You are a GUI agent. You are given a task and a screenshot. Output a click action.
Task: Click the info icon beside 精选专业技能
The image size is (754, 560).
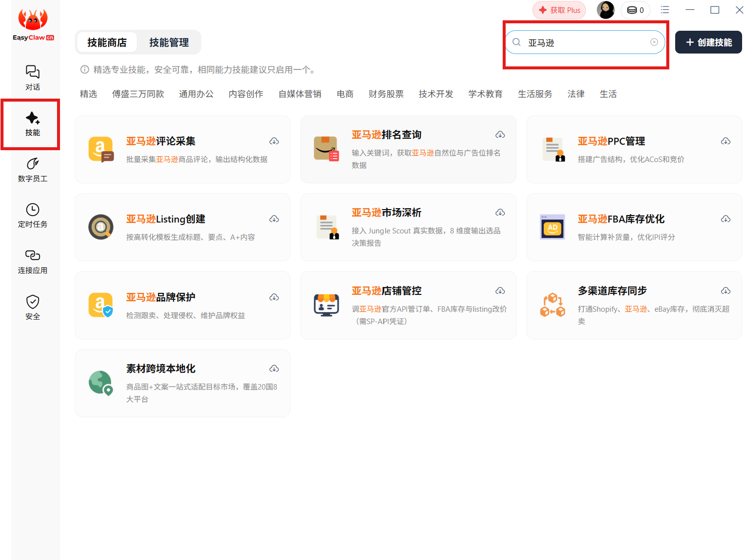[x=85, y=69]
